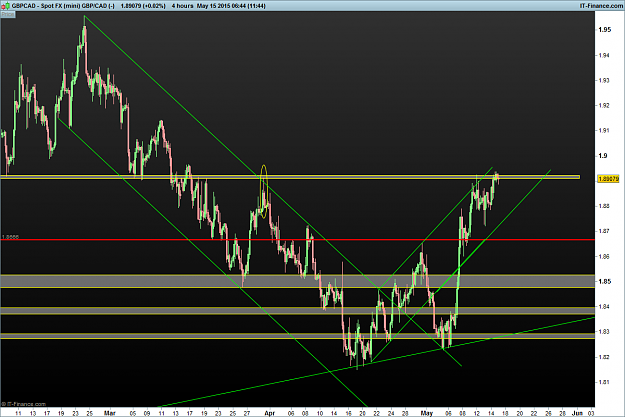Click the 1.89079 (+0.02%) quote in the header

pyautogui.click(x=143, y=6)
